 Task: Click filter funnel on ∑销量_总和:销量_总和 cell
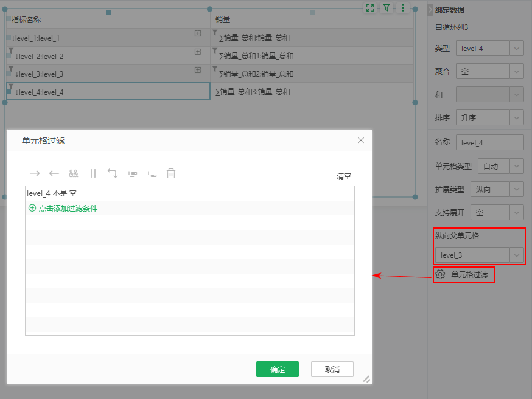(x=215, y=33)
